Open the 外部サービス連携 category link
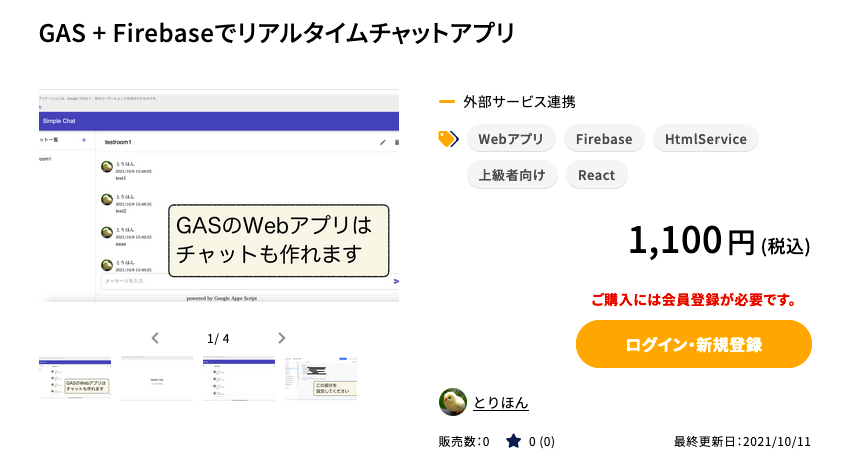Image resolution: width=843 pixels, height=473 pixels. (519, 102)
